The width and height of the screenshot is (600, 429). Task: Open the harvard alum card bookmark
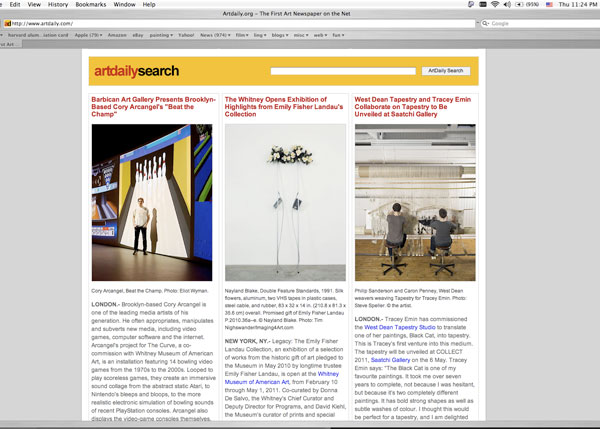tap(38, 35)
